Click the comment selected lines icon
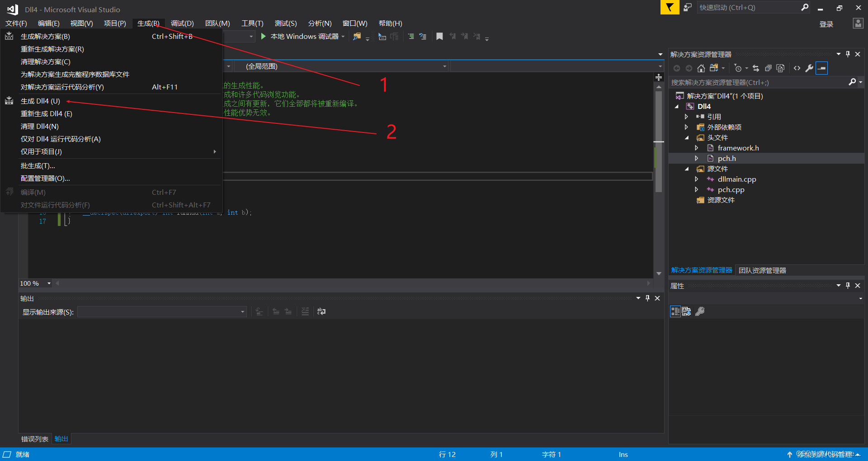868x461 pixels. point(411,37)
